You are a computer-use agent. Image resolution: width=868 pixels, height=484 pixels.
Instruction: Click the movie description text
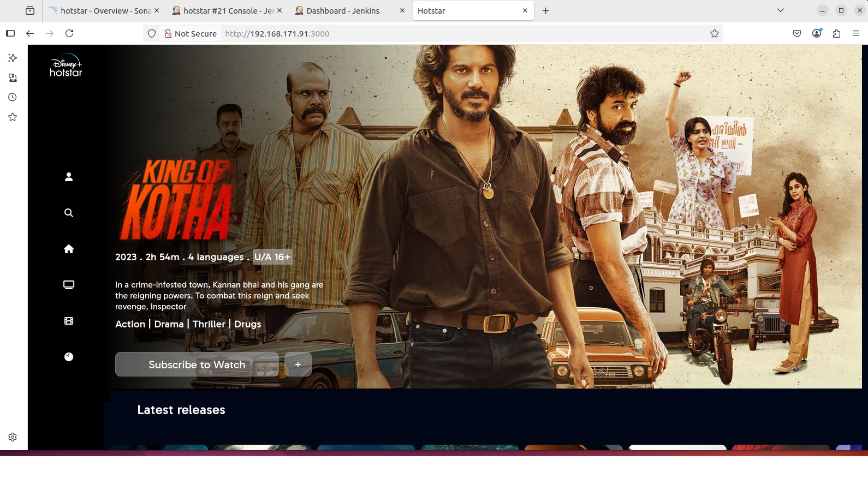point(219,296)
